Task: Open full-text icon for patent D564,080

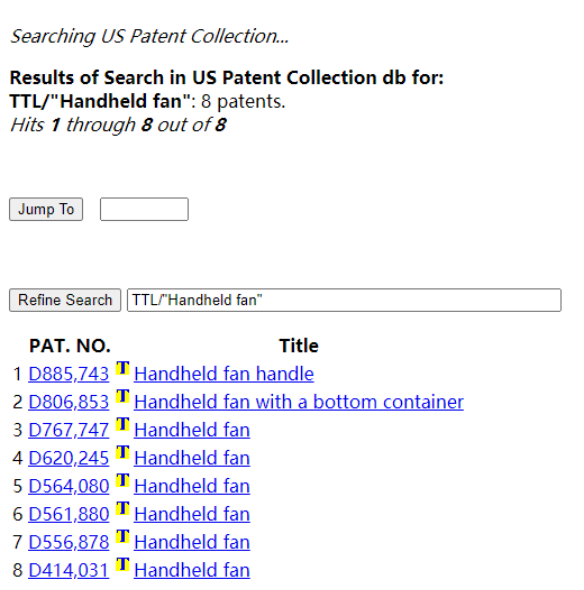Action: (x=122, y=480)
